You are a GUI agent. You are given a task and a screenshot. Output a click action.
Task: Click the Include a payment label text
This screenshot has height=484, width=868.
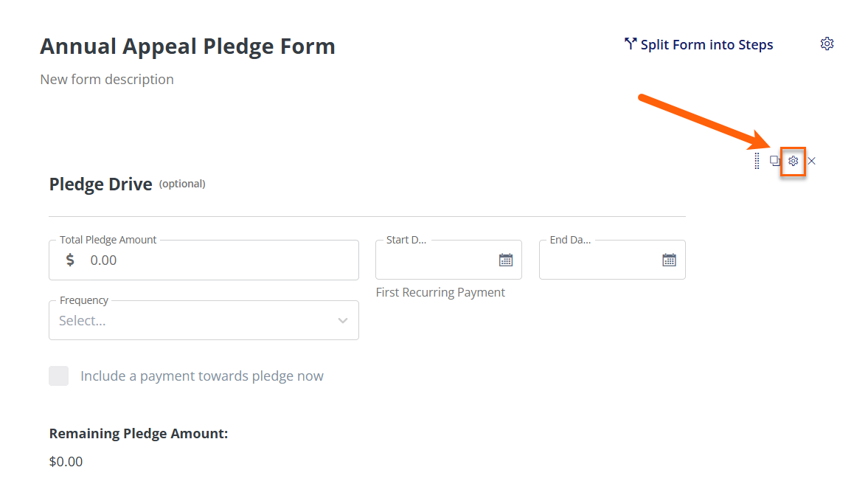click(x=202, y=376)
